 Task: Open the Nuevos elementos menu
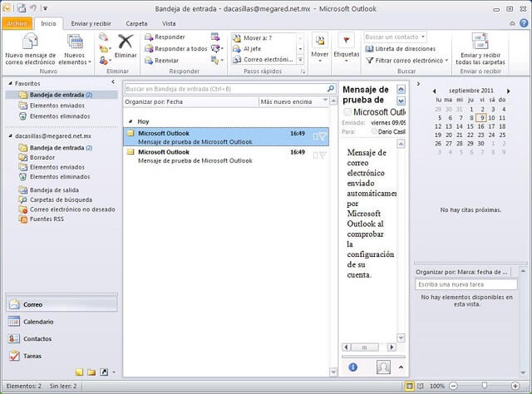click(x=75, y=50)
